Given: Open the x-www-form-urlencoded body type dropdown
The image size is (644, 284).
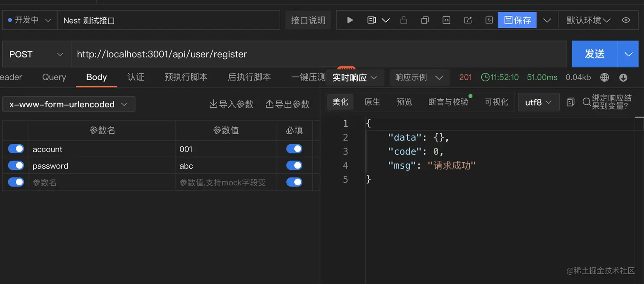Looking at the screenshot, I should click(x=69, y=104).
